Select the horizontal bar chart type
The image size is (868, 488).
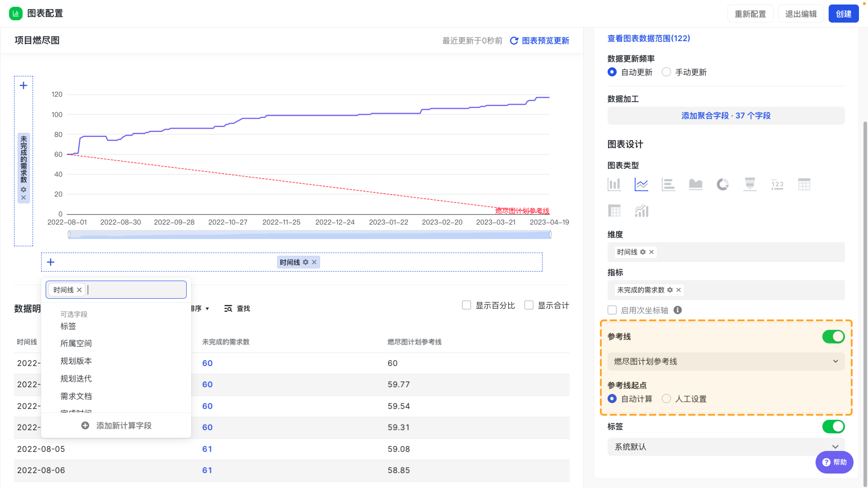tap(668, 184)
